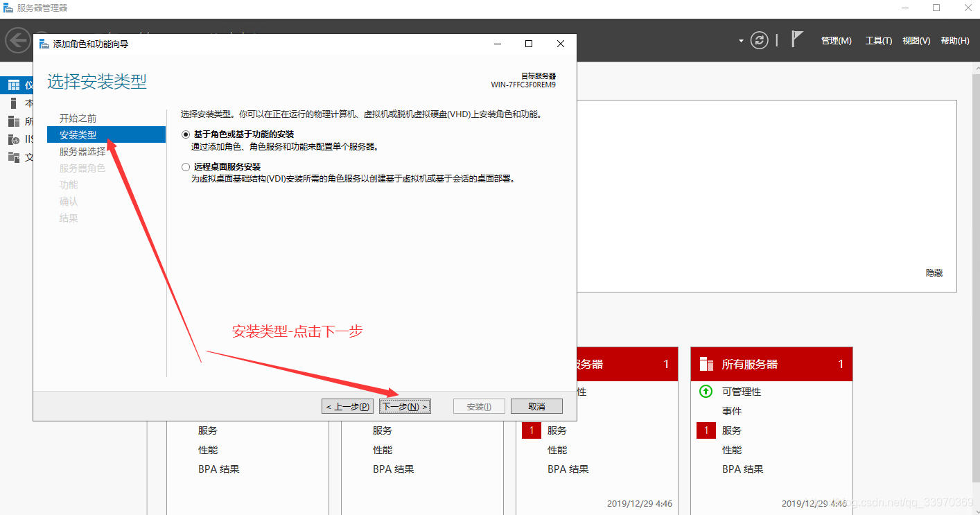Viewport: 980px width, 515px height.
Task: Click file and storage services sidebar icon
Action: [13, 157]
